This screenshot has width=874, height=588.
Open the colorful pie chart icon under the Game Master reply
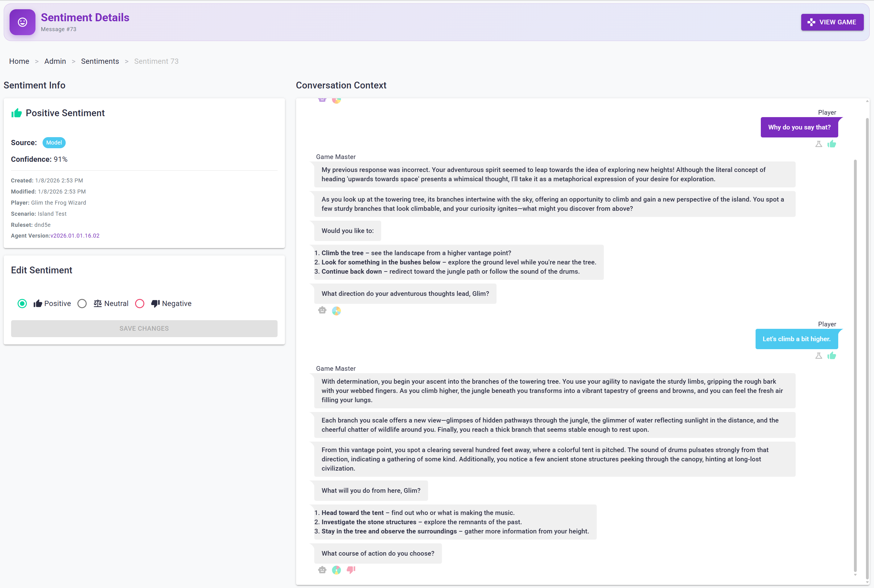336,311
